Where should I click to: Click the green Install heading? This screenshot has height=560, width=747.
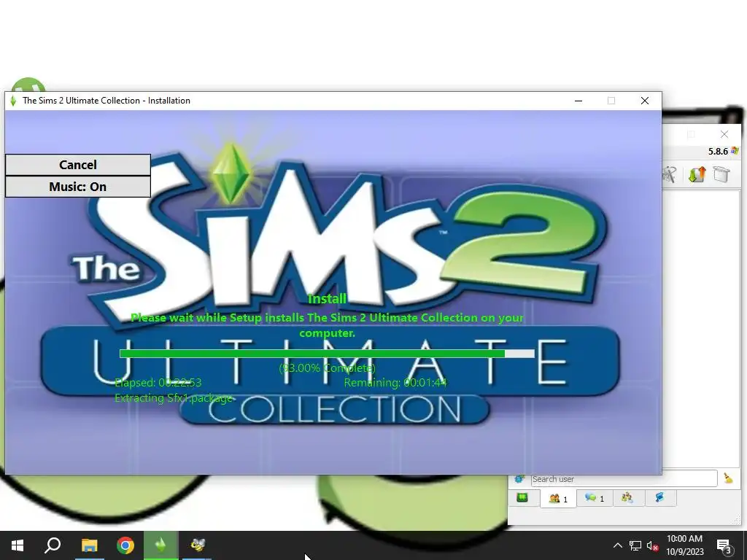[x=327, y=299]
